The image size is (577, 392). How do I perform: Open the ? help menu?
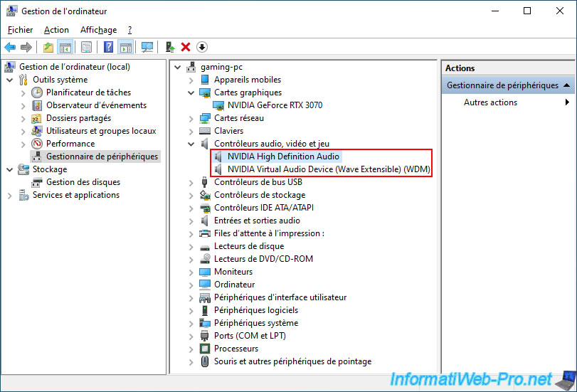pos(129,30)
